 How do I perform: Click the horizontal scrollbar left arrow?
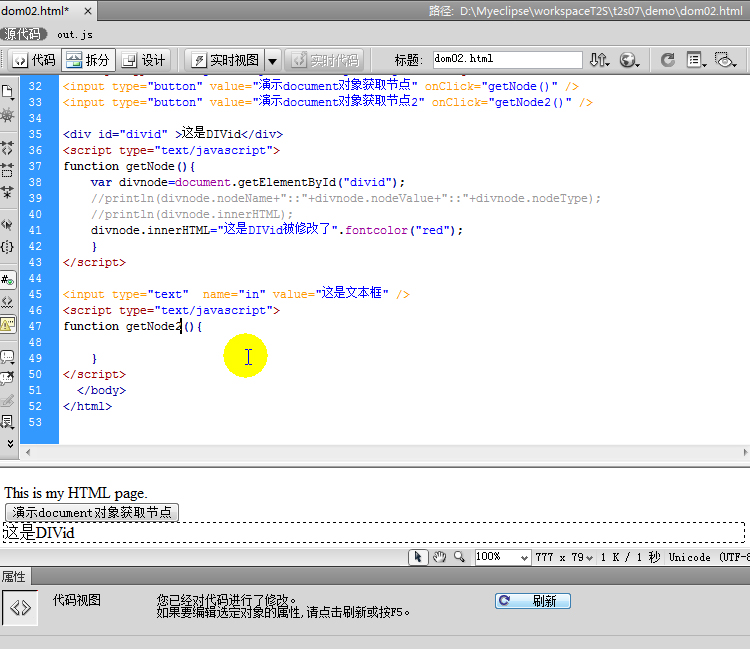(x=28, y=452)
